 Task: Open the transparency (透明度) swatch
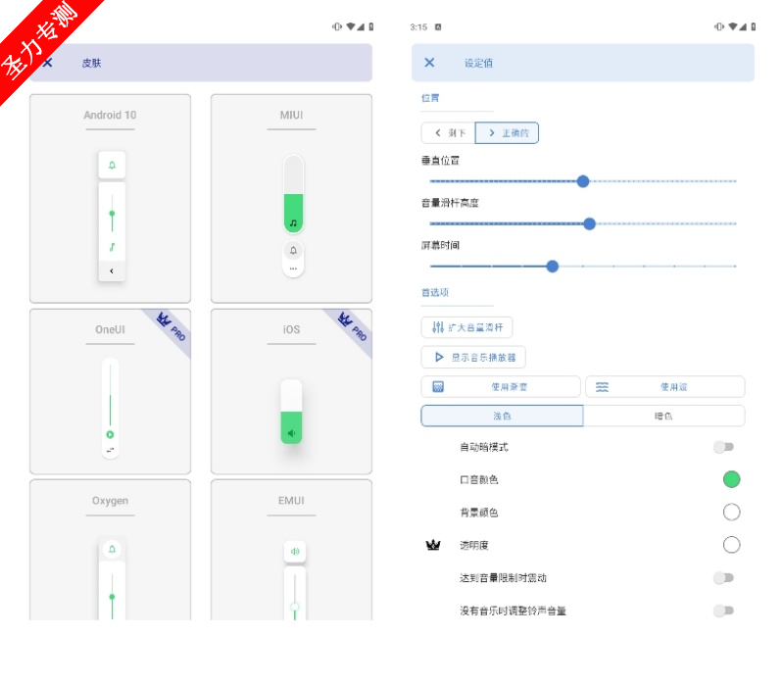tap(731, 545)
